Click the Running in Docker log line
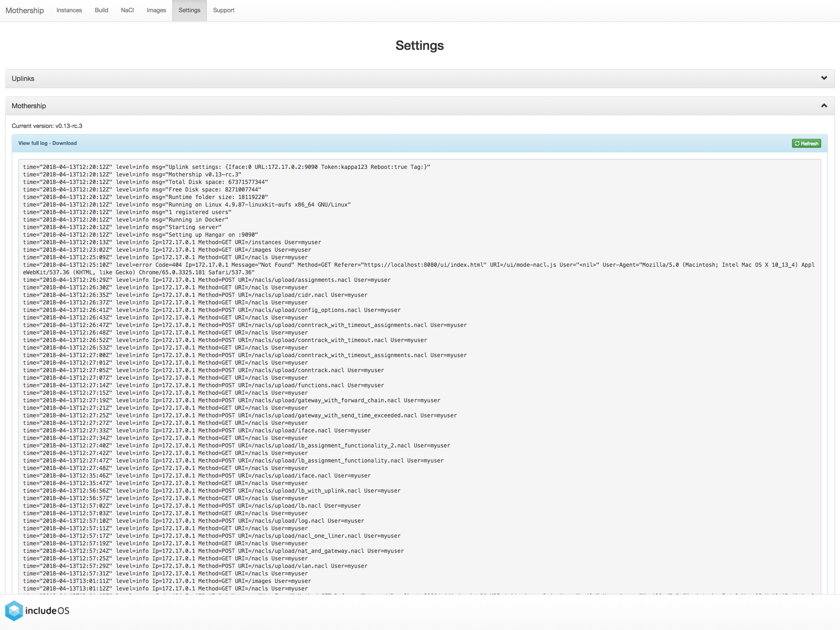The width and height of the screenshot is (840, 630). click(x=126, y=220)
